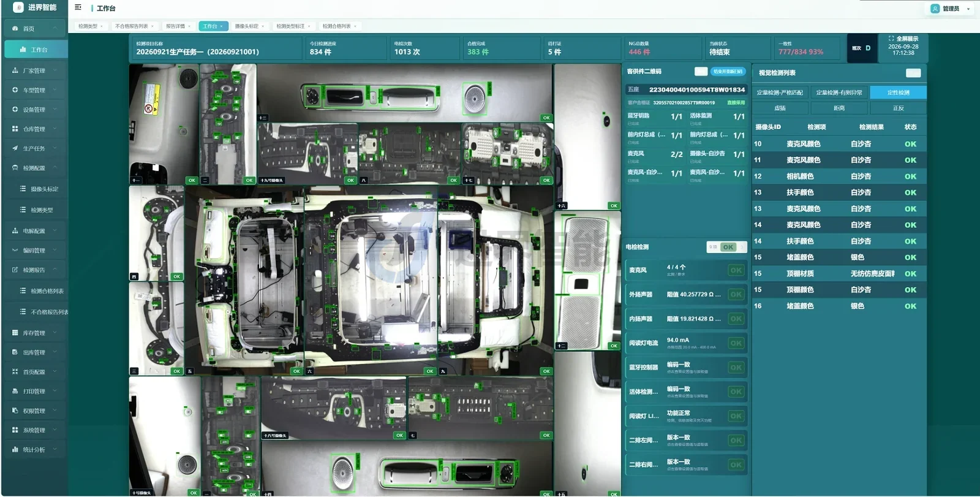Collapse the sidebar with the hamburger icon
Image resolution: width=980 pixels, height=497 pixels.
78,7
